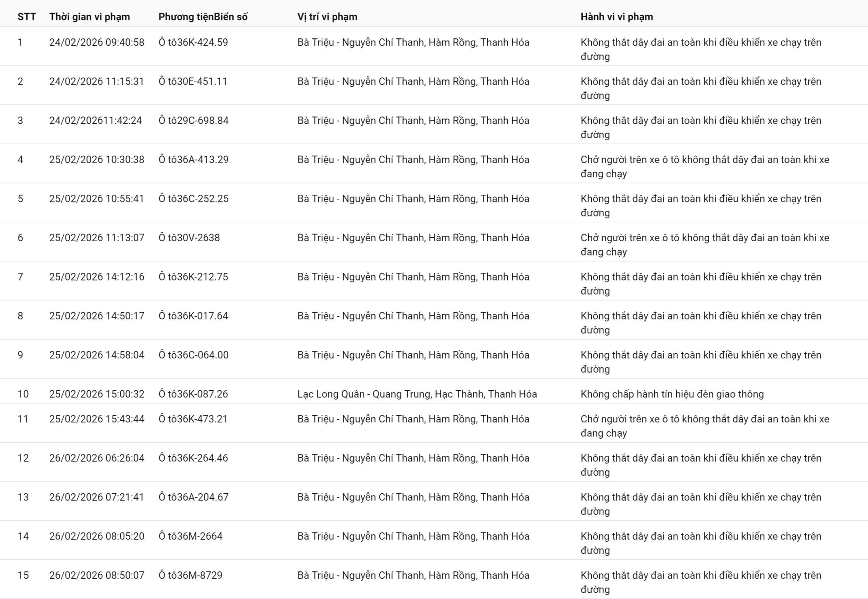Click the 'Hành vi vi phạm' column header
868x599 pixels.
(617, 17)
